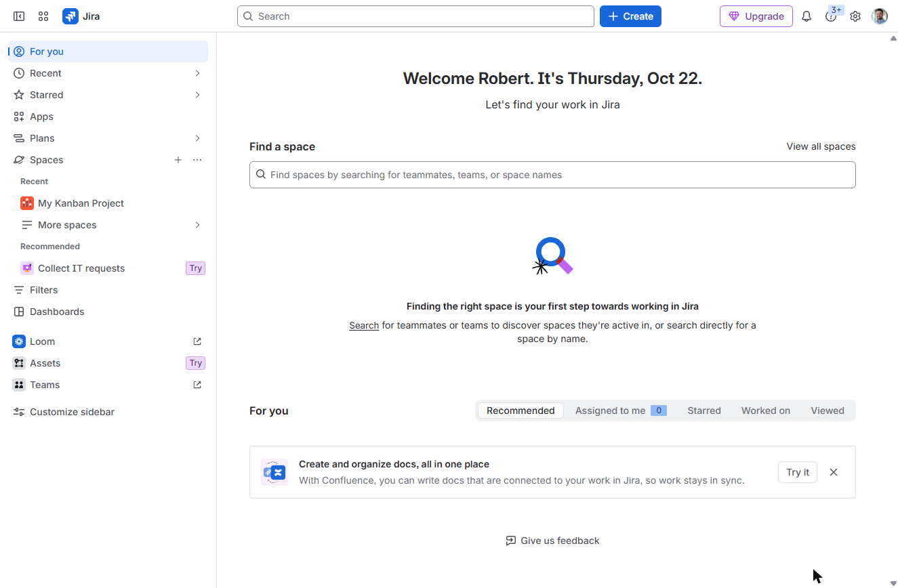Click the Upgrade button
898x588 pixels.
(756, 16)
